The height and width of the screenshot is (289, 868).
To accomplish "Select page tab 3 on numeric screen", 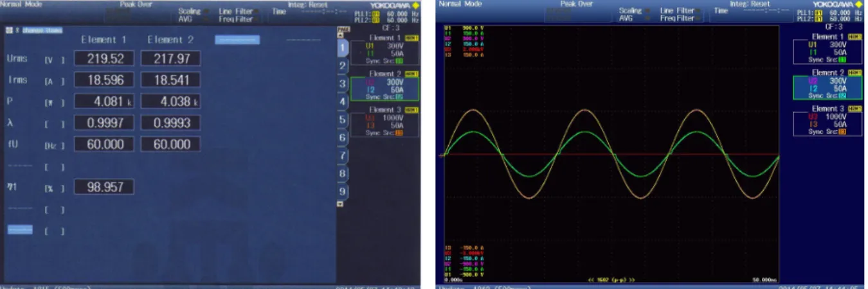I will coord(343,84).
